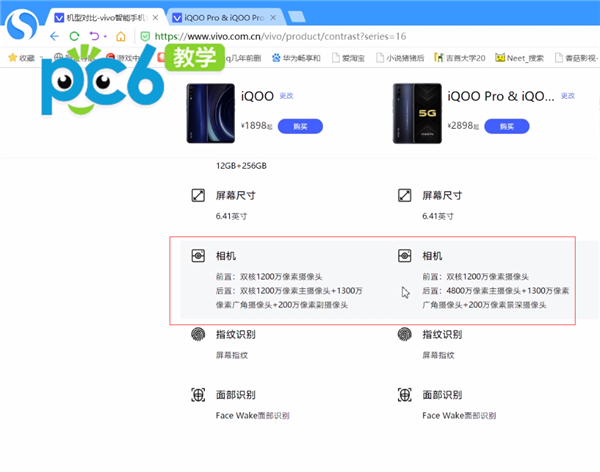Click the iQOO Pro & iQO... product name heading
This screenshot has width=600, height=472.
click(501, 96)
